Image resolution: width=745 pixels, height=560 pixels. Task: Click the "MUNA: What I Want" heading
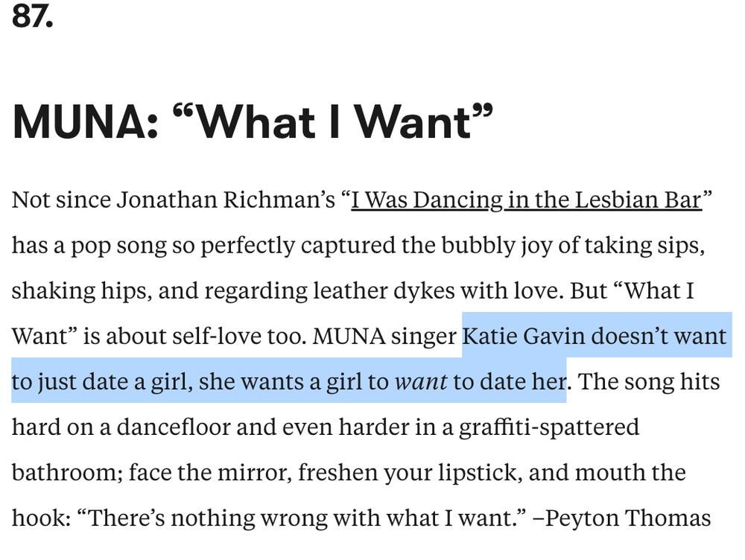click(253, 121)
